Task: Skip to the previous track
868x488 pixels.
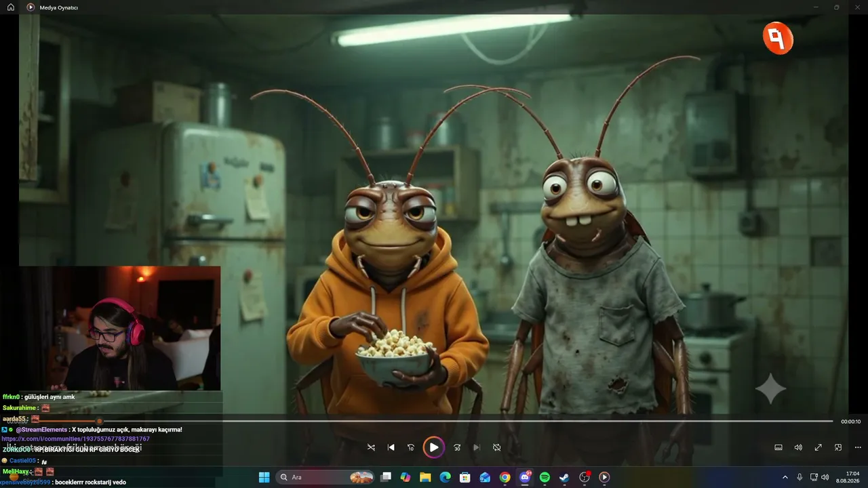Action: (391, 447)
